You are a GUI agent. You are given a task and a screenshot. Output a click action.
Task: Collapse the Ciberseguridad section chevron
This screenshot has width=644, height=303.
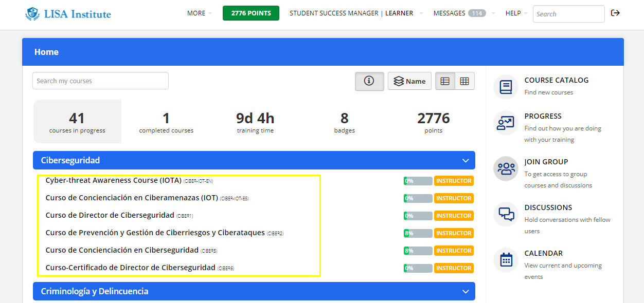coord(466,160)
